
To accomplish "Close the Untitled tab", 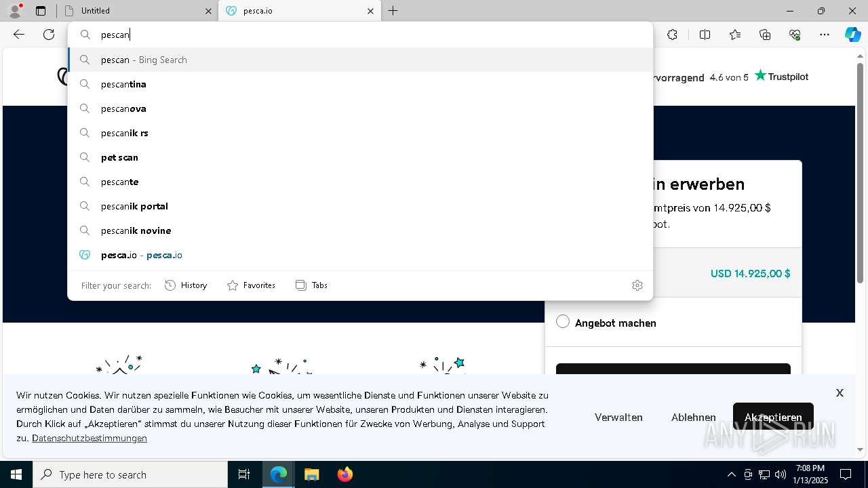I will pyautogui.click(x=208, y=11).
